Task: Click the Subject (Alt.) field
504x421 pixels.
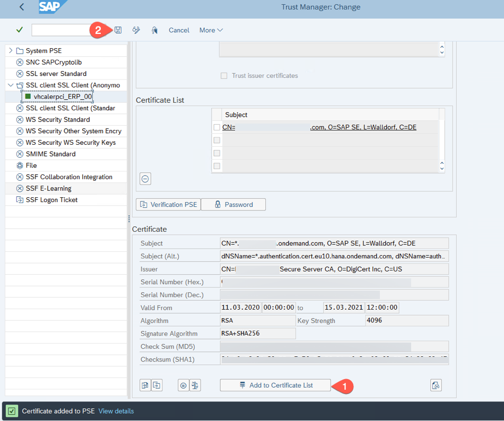Action: point(334,256)
